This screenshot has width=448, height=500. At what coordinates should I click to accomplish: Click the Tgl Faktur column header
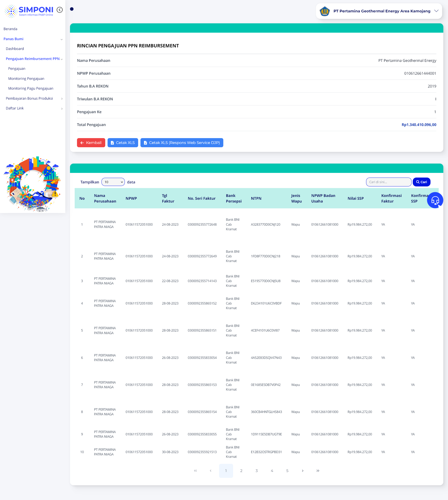[x=168, y=198]
